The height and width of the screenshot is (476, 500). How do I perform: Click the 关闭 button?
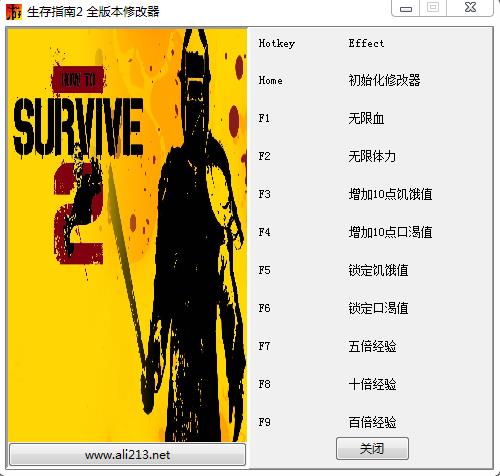coord(372,449)
